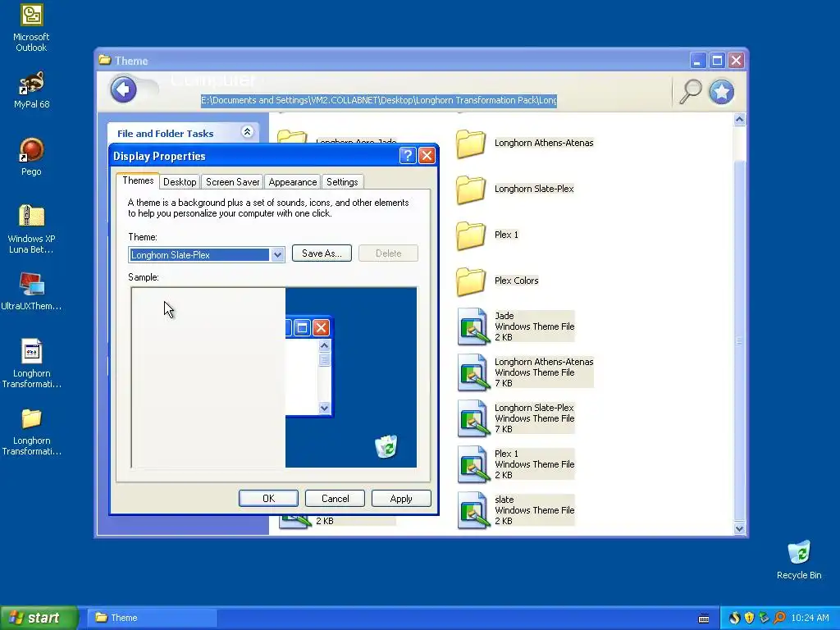Go to the Settings tab

point(342,181)
